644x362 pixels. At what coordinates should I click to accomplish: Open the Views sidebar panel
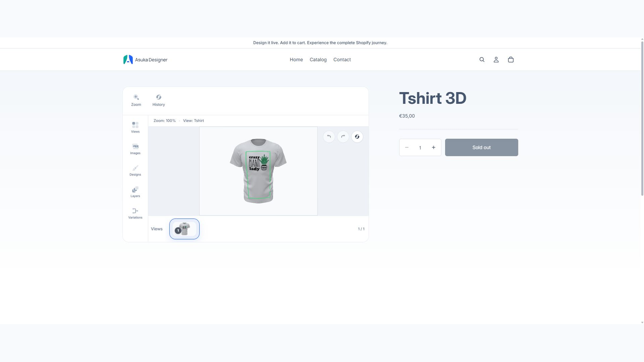[135, 127]
